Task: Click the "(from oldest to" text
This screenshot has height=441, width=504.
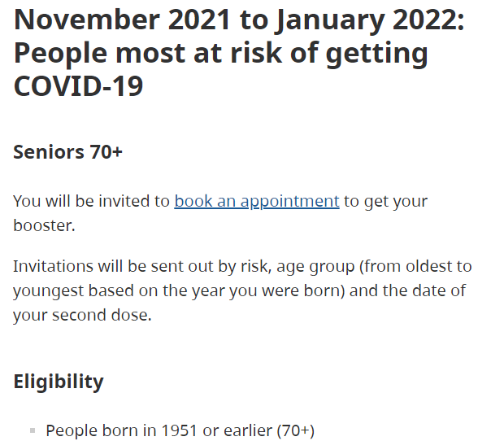Action: [415, 267]
